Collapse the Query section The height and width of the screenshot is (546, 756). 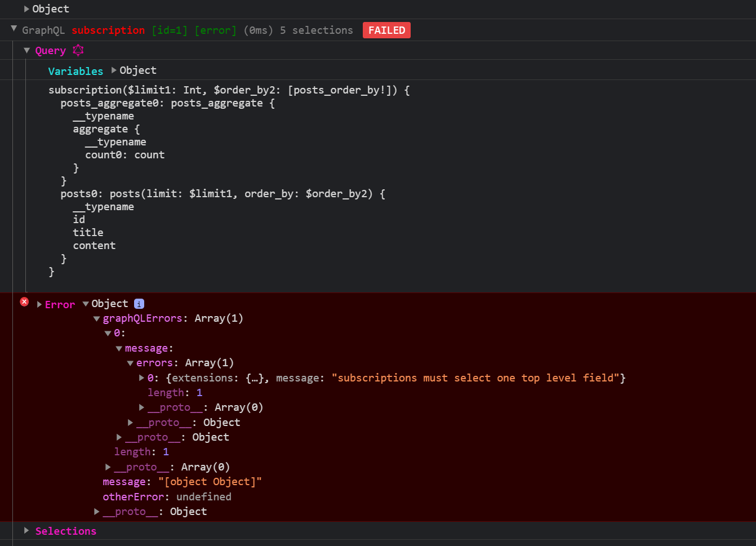[26, 50]
